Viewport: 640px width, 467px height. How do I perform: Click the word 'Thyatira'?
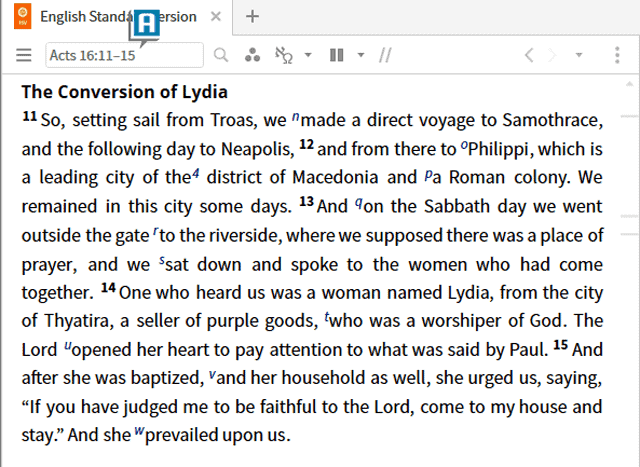click(x=76, y=321)
